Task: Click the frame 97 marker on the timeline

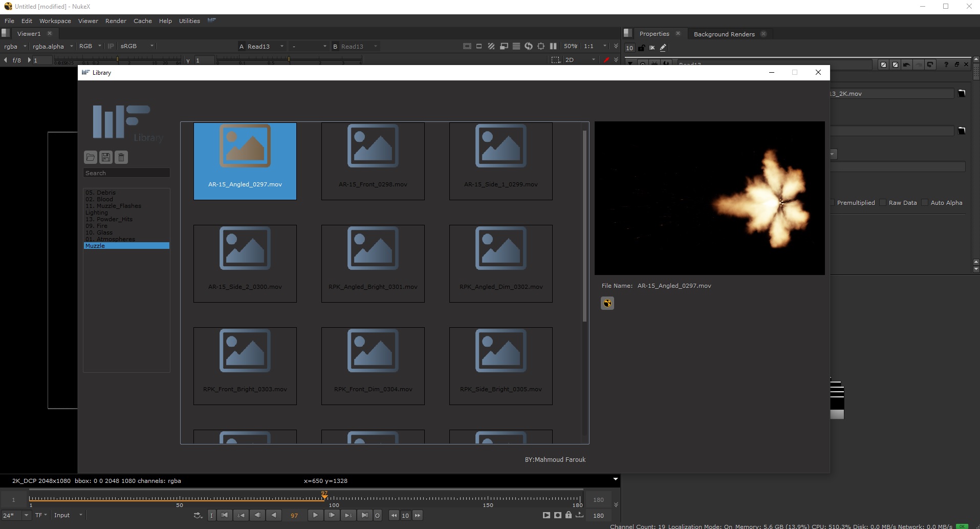Action: click(324, 496)
